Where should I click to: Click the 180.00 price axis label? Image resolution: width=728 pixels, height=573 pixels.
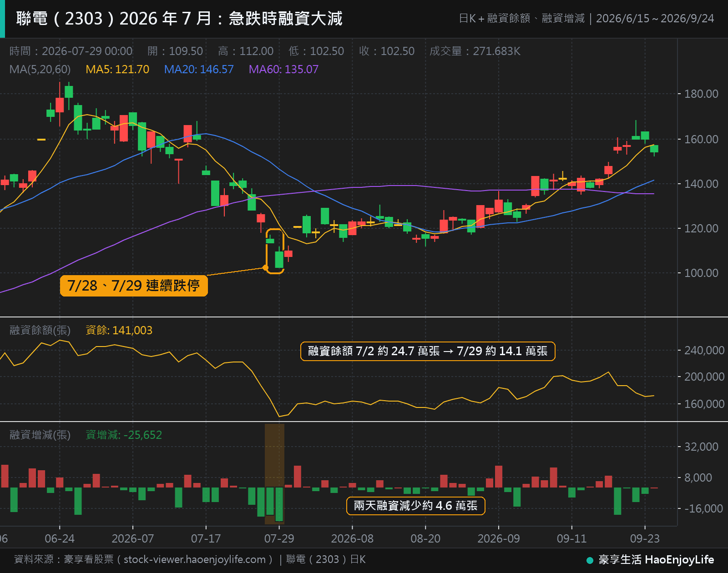coord(701,94)
